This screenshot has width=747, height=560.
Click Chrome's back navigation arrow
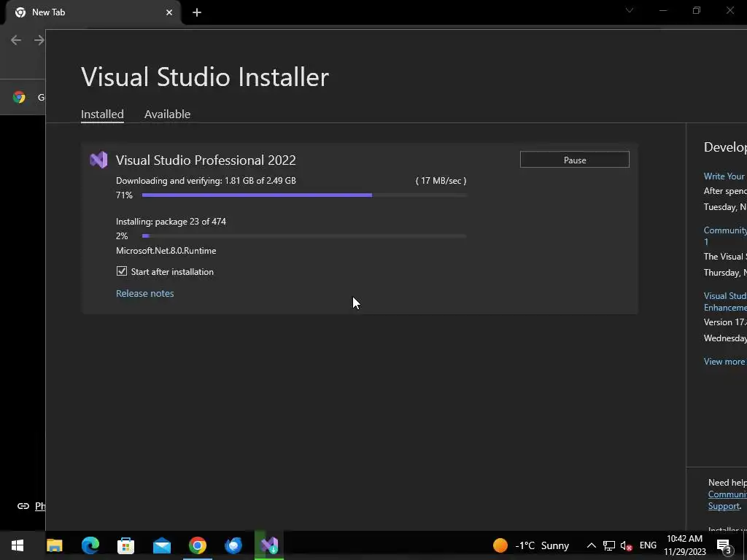[x=16, y=40]
